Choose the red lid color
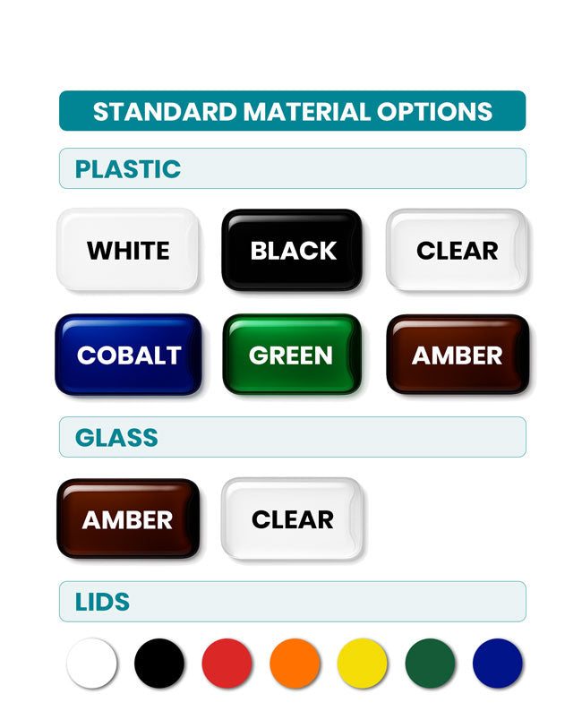Screen dimensions: 582x728 coord(227,664)
